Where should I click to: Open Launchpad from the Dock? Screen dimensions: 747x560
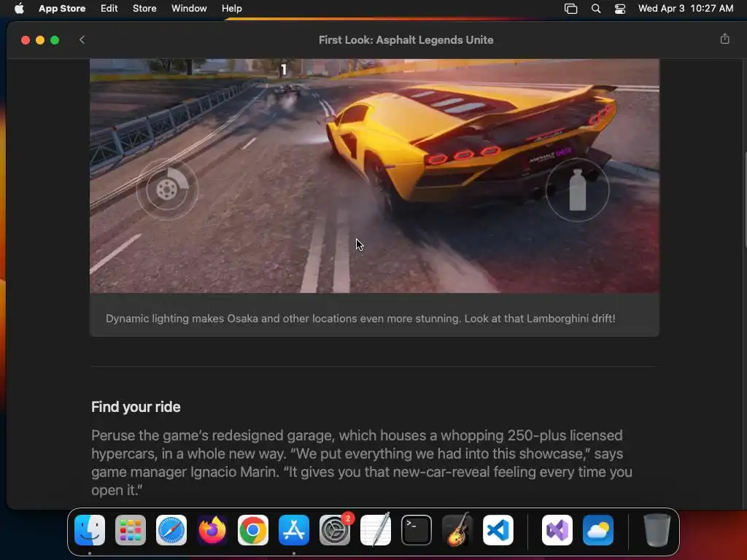point(131,530)
